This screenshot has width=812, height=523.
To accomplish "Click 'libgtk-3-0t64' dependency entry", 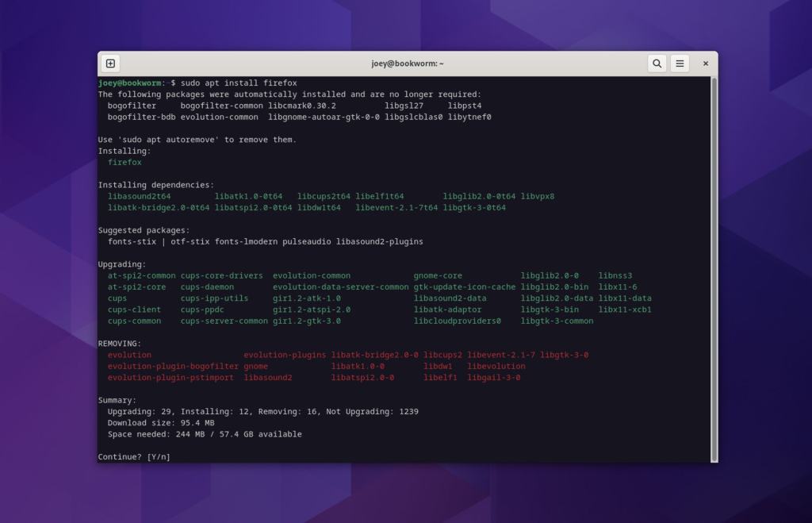I will pyautogui.click(x=474, y=208).
